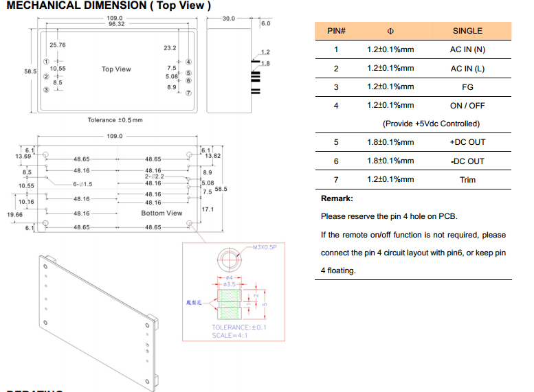Image resolution: width=534 pixels, height=392 pixels.
Task: Select the AC IN (N) table cell
Action: point(467,50)
